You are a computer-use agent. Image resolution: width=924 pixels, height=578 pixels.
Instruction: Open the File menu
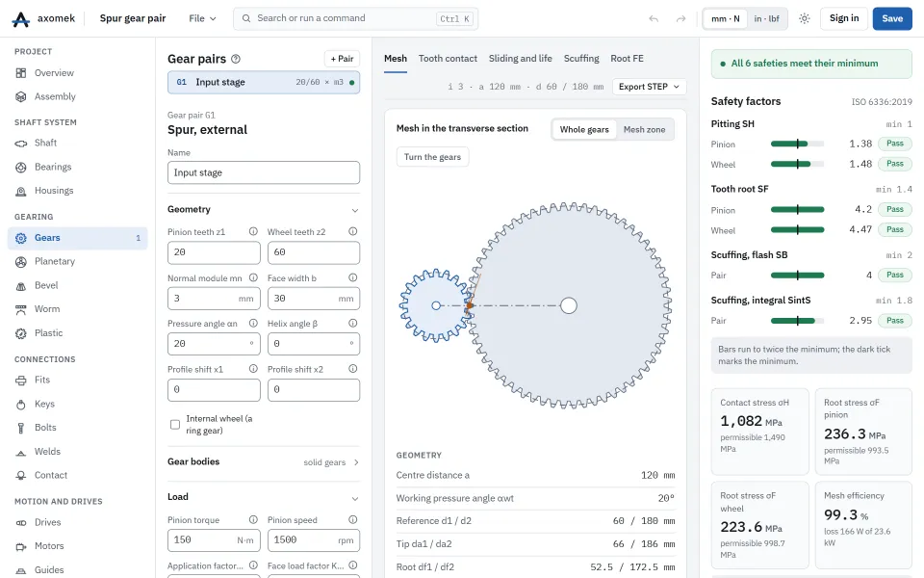pyautogui.click(x=202, y=19)
